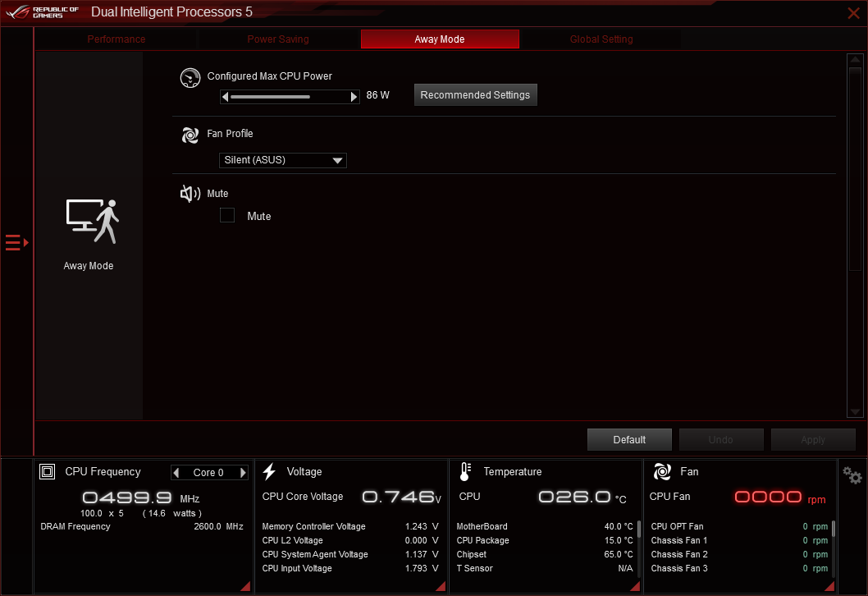Click the CPU temperature 026.0 readout
The height and width of the screenshot is (596, 868).
(582, 497)
